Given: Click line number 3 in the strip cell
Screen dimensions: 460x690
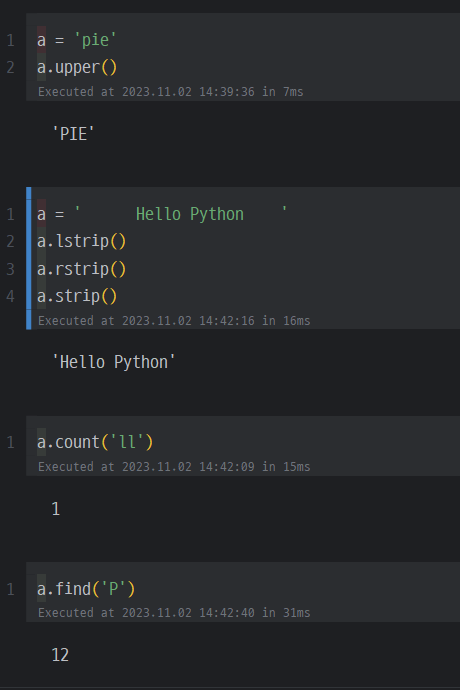Looking at the screenshot, I should coord(11,269).
